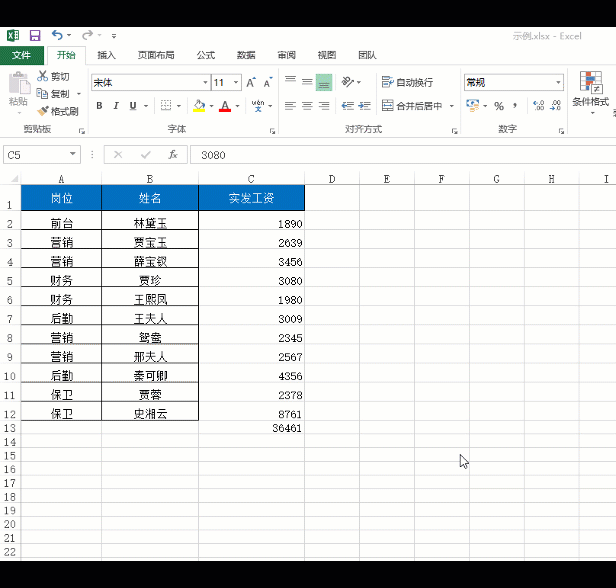Switch to the 页面布局 Page Layout tab
The height and width of the screenshot is (588, 616).
coord(156,55)
